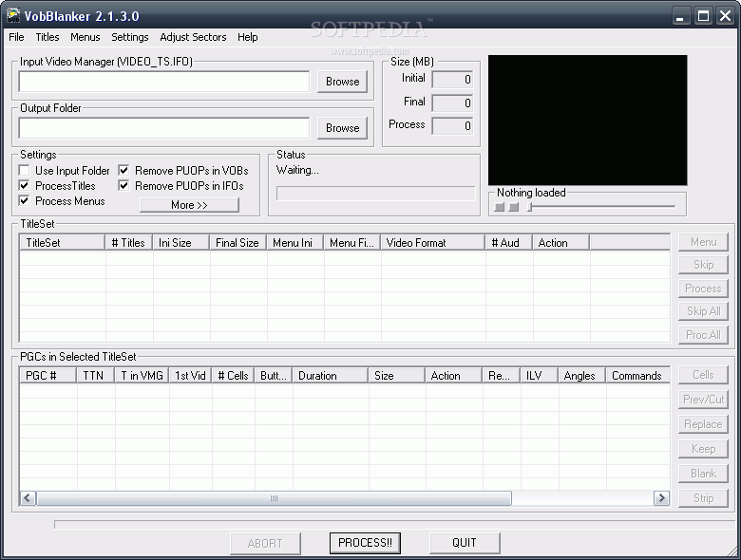
Task: Open the Titles menu
Action: [x=47, y=37]
